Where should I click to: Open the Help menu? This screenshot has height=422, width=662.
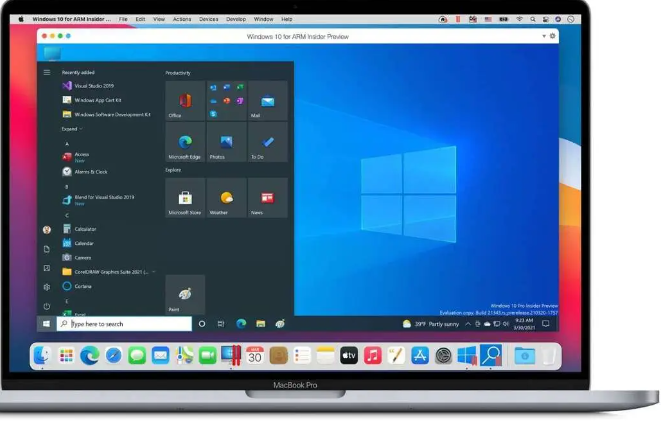pos(287,19)
